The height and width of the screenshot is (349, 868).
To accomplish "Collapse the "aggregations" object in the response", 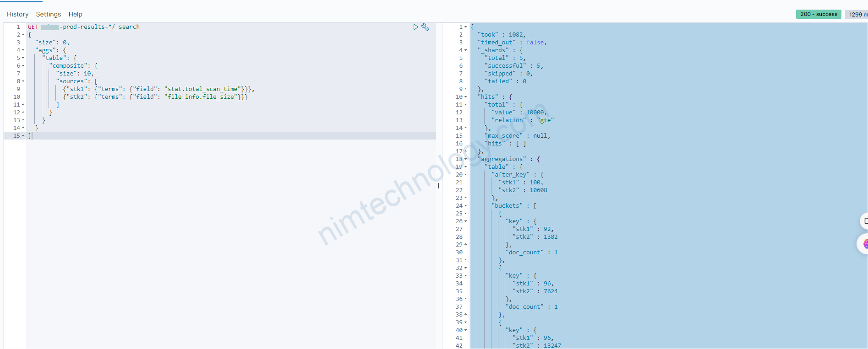I will click(x=466, y=159).
